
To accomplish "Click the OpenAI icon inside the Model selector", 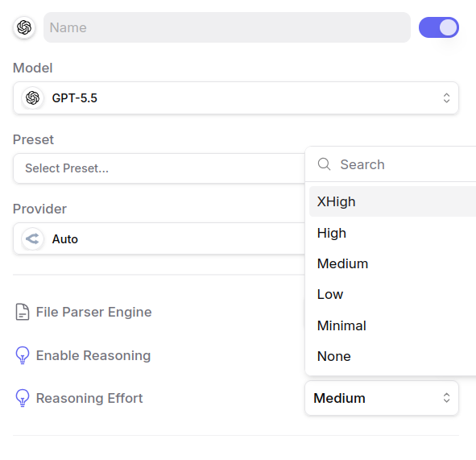I will click(x=32, y=98).
